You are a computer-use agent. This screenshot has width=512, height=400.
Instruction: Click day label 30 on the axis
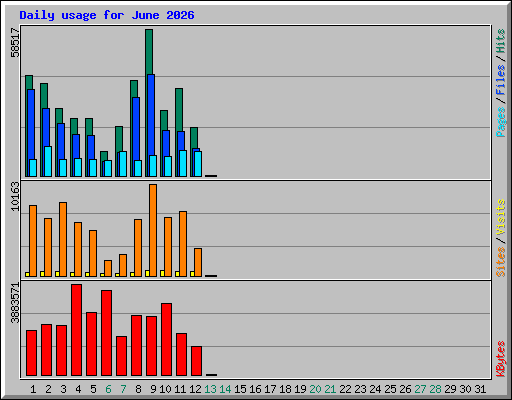465,389
